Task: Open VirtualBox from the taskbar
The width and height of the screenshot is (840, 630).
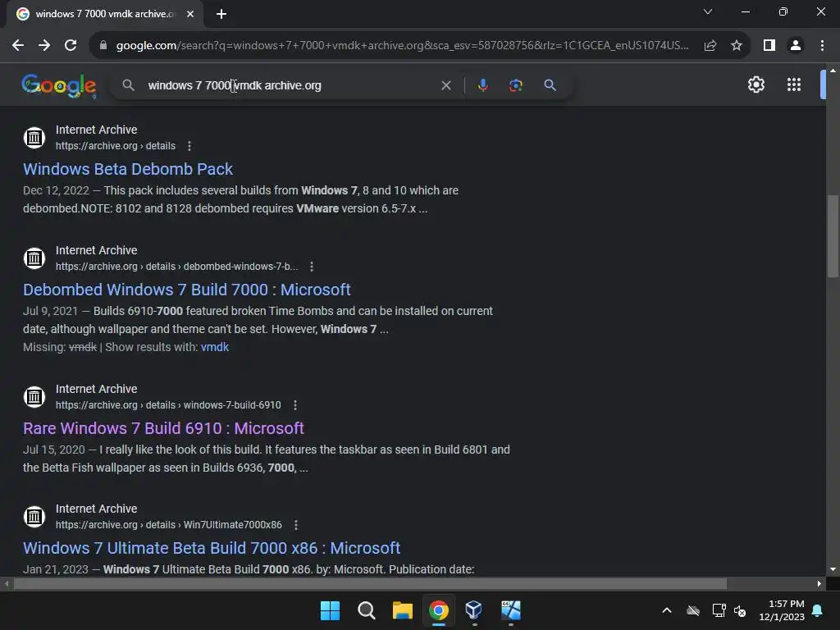Action: click(474, 610)
